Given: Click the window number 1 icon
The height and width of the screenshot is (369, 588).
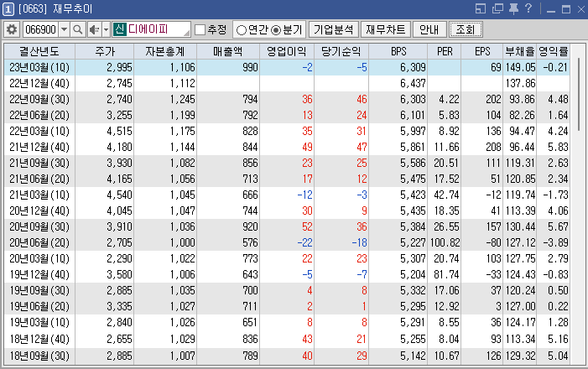Looking at the screenshot, I should [8, 9].
